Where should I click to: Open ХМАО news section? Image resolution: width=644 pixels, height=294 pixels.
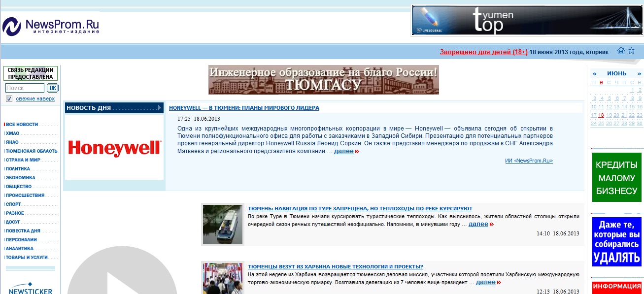[x=13, y=133]
